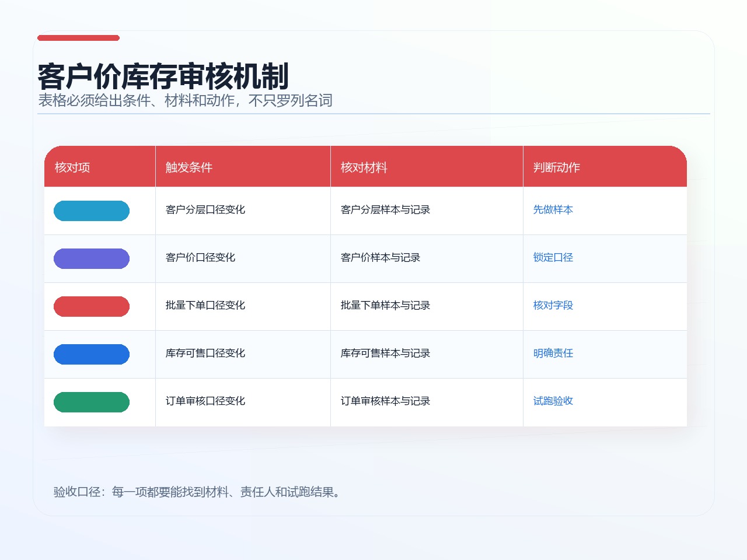Open the 核对字段 link
This screenshot has height=560, width=747.
click(553, 305)
